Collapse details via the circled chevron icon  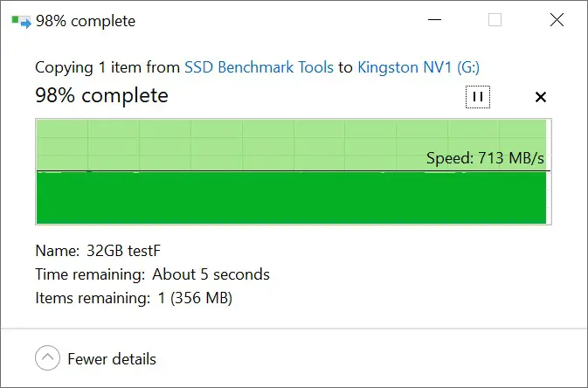[48, 357]
